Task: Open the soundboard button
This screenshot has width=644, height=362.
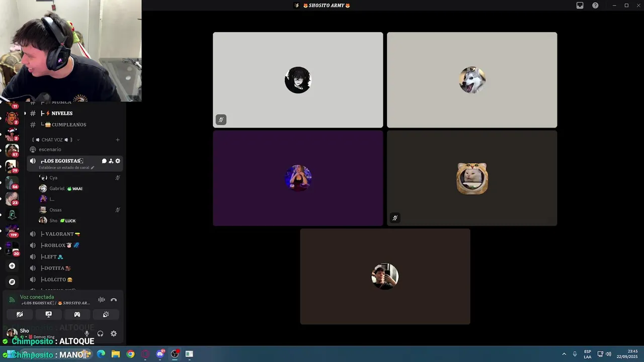Action: pos(106,314)
